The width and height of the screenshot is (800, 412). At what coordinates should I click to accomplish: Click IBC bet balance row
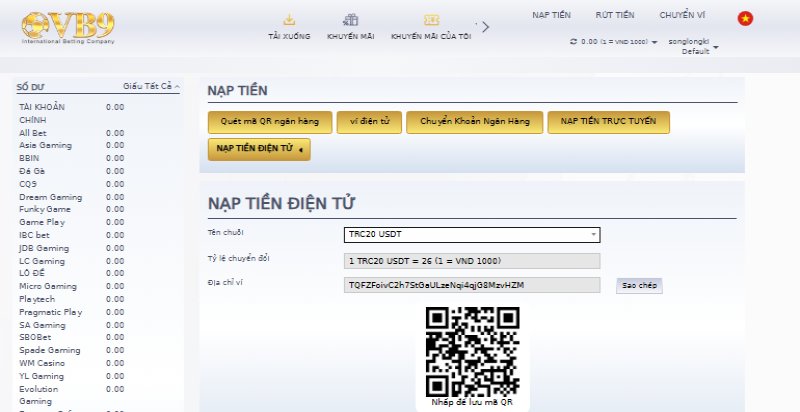(71, 235)
